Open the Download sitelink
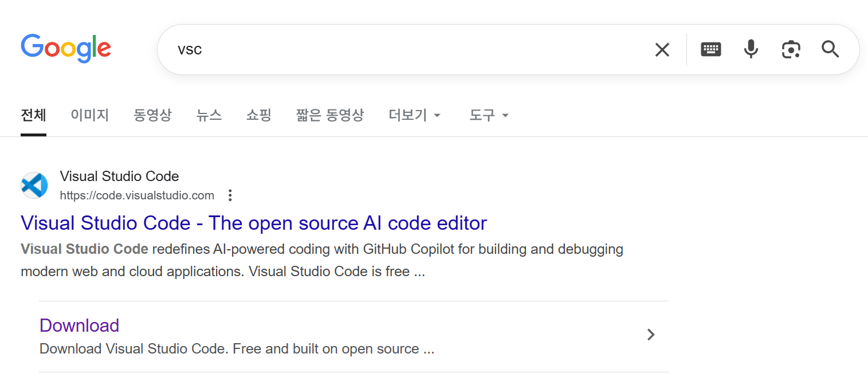Screen dimensions: 868x381 point(80,325)
